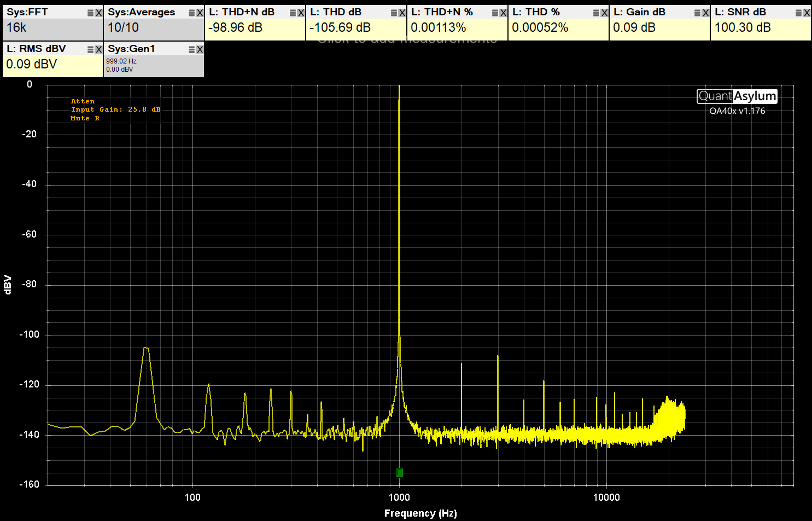The image size is (812, 521).
Task: Click the 1000 frequency axis tick label
Action: pos(399,497)
